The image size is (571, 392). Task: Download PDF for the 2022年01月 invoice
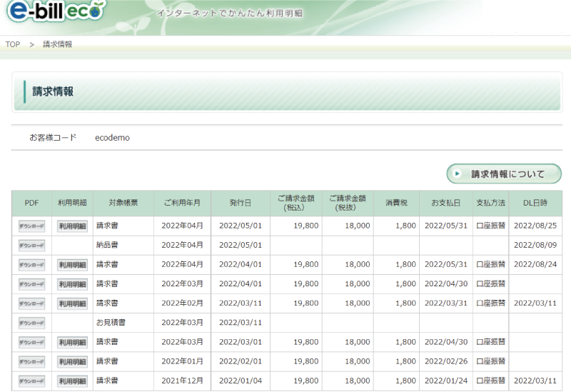pos(31,361)
